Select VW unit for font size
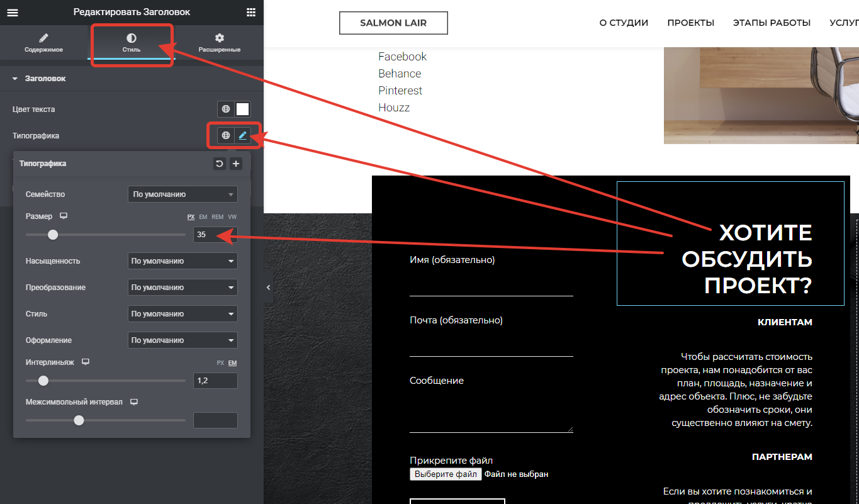 coord(232,217)
